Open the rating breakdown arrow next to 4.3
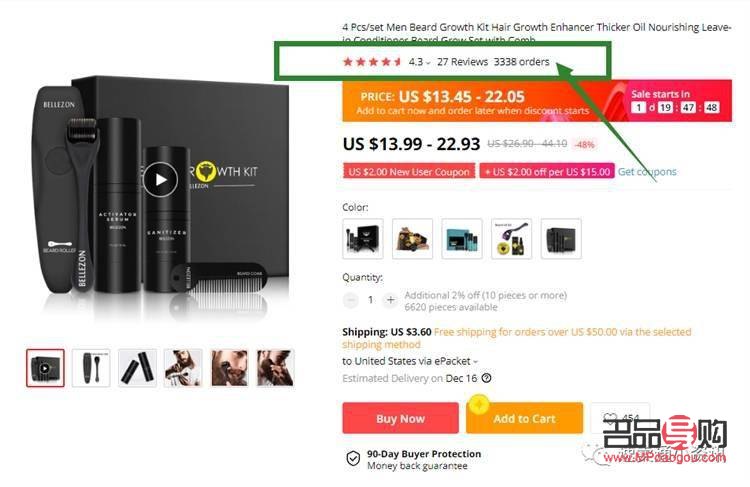 click(428, 63)
